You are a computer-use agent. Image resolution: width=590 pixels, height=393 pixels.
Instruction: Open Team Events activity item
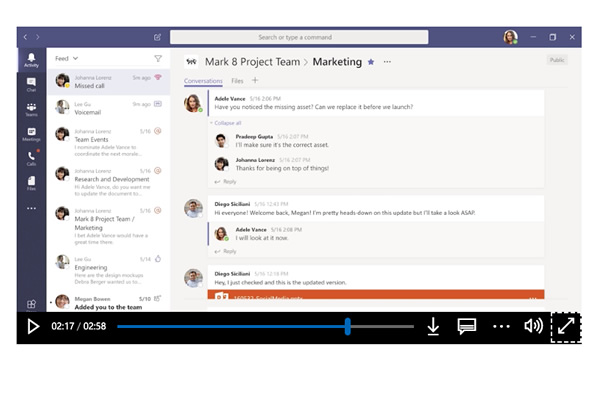click(x=109, y=142)
